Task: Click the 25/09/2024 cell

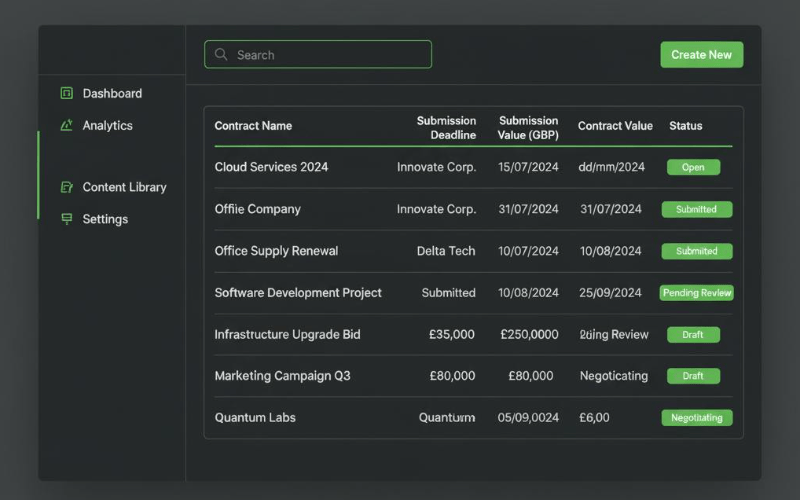Action: [x=610, y=293]
